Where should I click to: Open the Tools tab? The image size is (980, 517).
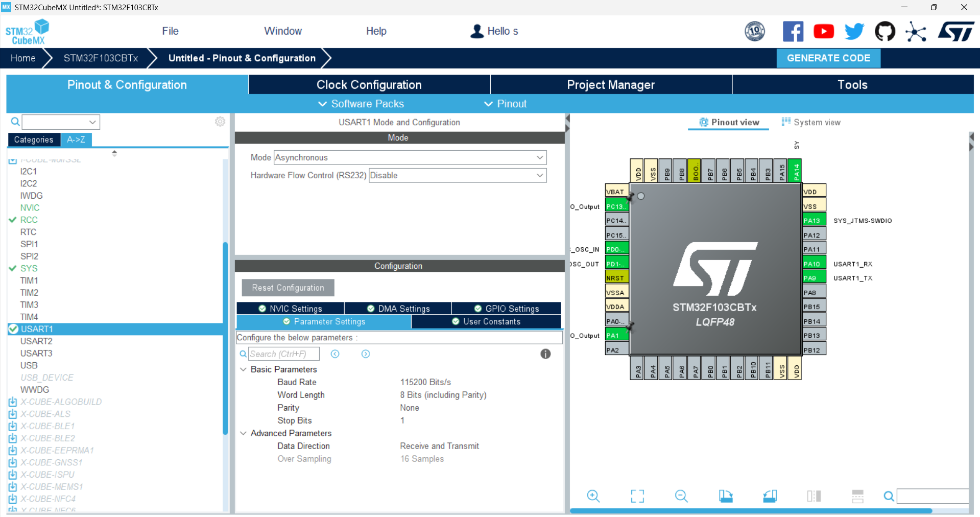tap(853, 85)
